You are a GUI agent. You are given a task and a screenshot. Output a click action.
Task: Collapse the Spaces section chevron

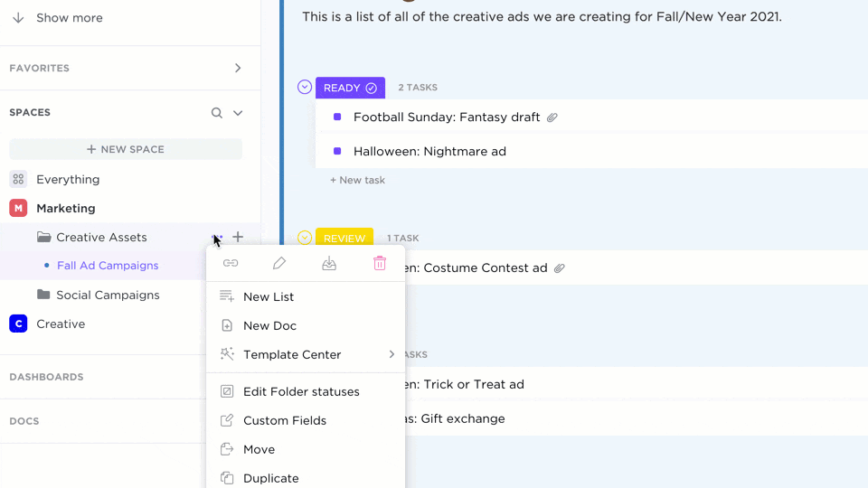point(238,113)
